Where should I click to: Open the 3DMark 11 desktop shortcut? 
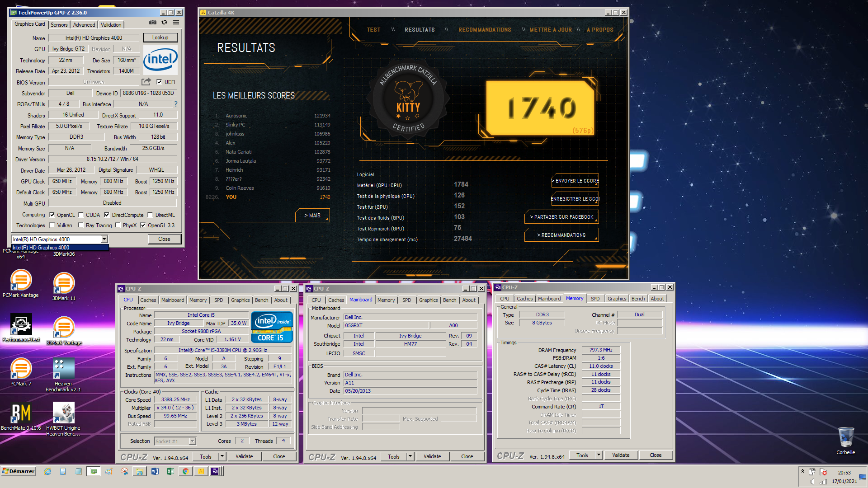(x=64, y=287)
